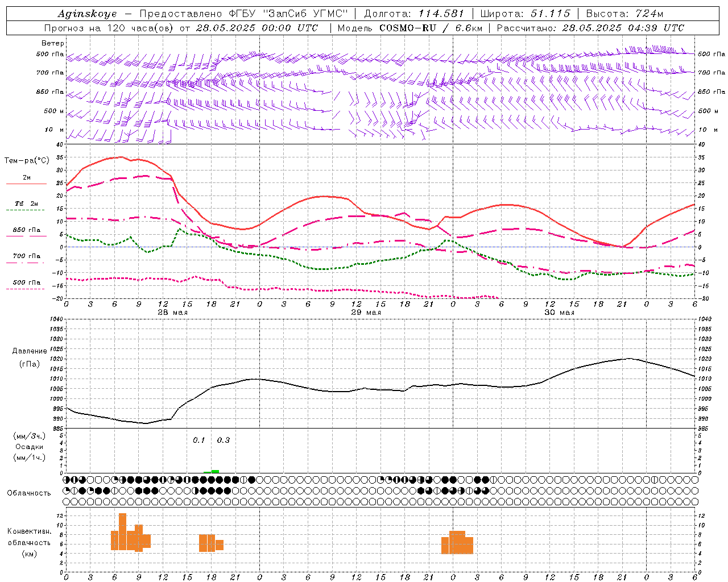Click the (мм/3ч.) precipitation unit label

[x=30, y=436]
